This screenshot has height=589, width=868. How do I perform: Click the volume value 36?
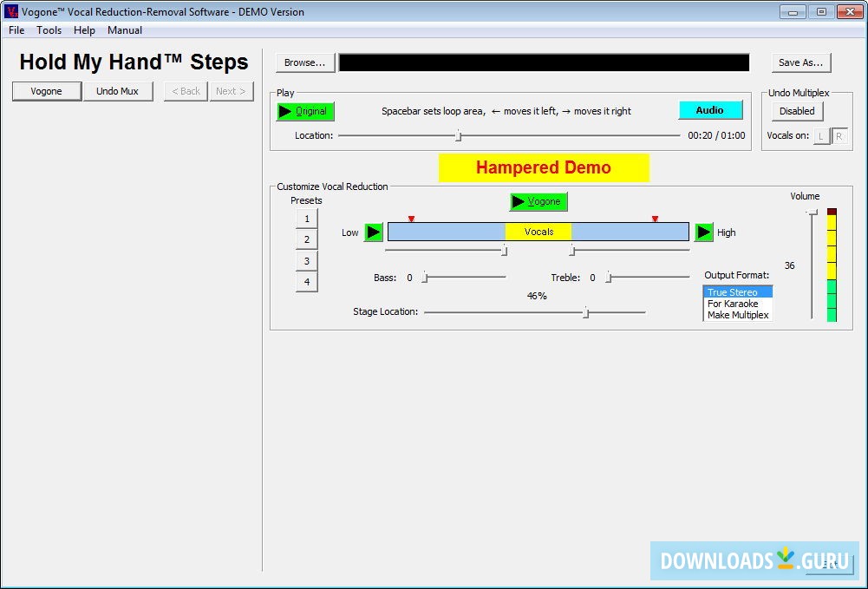pyautogui.click(x=789, y=265)
